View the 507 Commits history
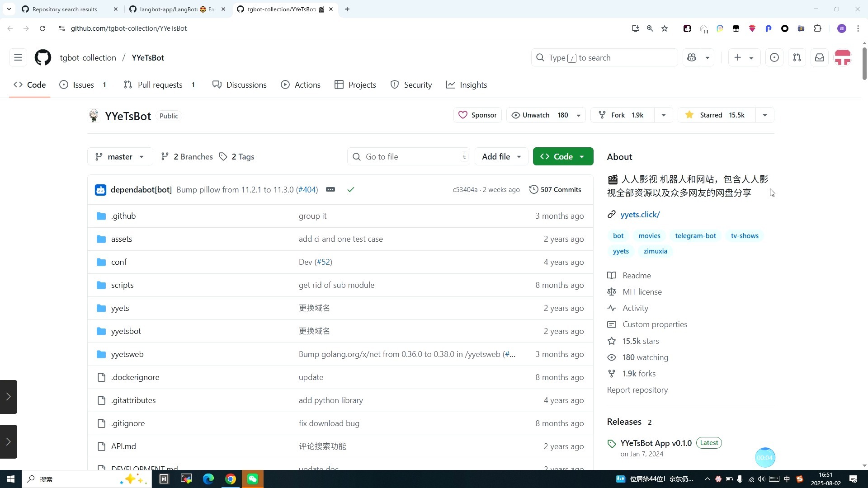Viewport: 868px width, 488px height. 555,190
